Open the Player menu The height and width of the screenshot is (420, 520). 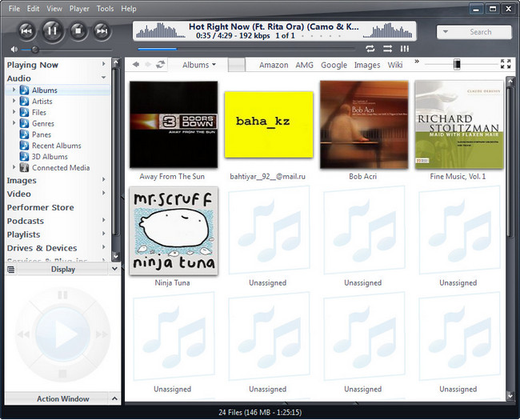pyautogui.click(x=79, y=9)
